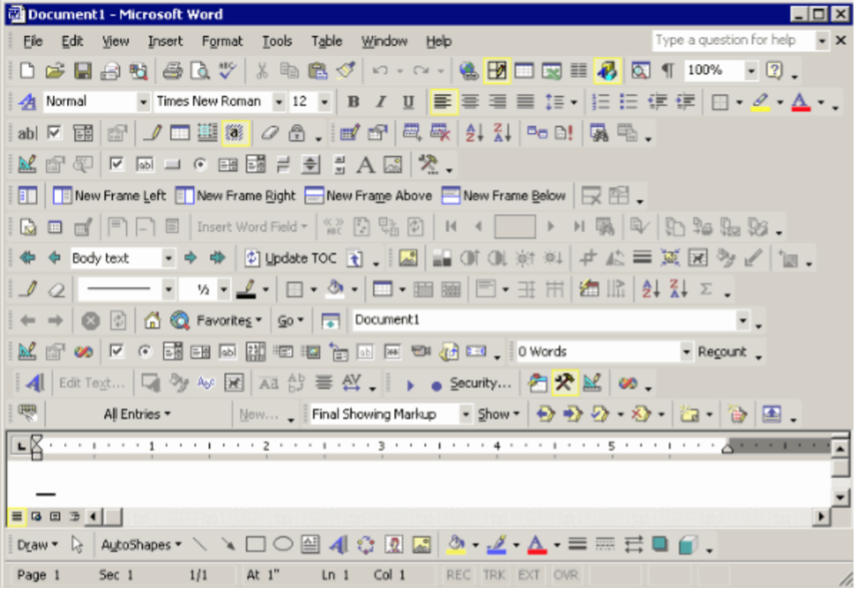Click the tab selector at ruler's left
Viewport: 858px width, 592px height.
pyautogui.click(x=20, y=446)
